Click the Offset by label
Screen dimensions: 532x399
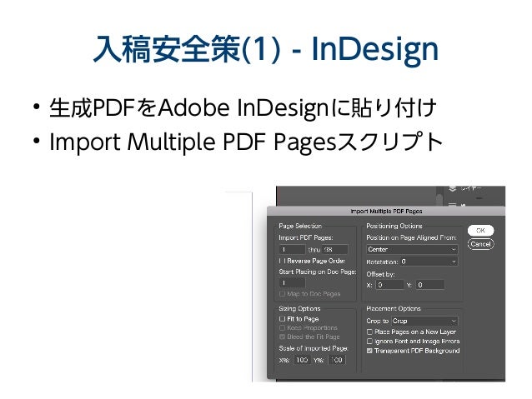click(380, 274)
